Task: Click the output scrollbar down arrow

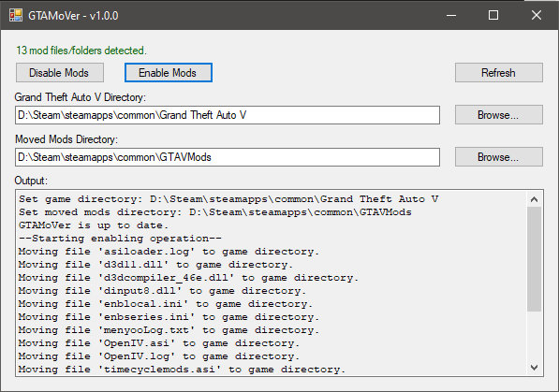Action: [x=534, y=367]
